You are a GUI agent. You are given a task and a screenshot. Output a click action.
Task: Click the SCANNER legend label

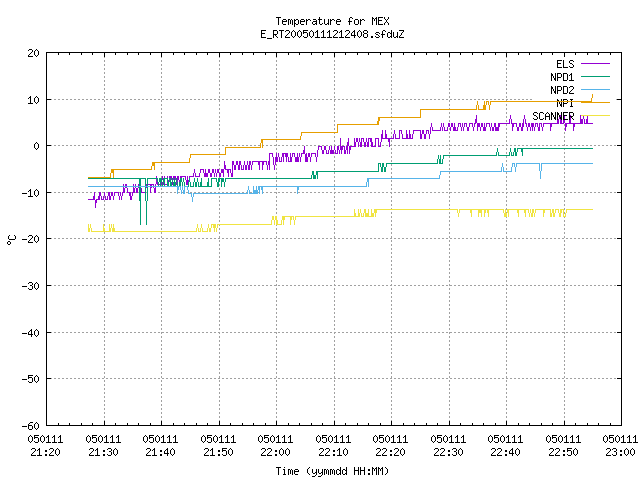pyautogui.click(x=553, y=116)
